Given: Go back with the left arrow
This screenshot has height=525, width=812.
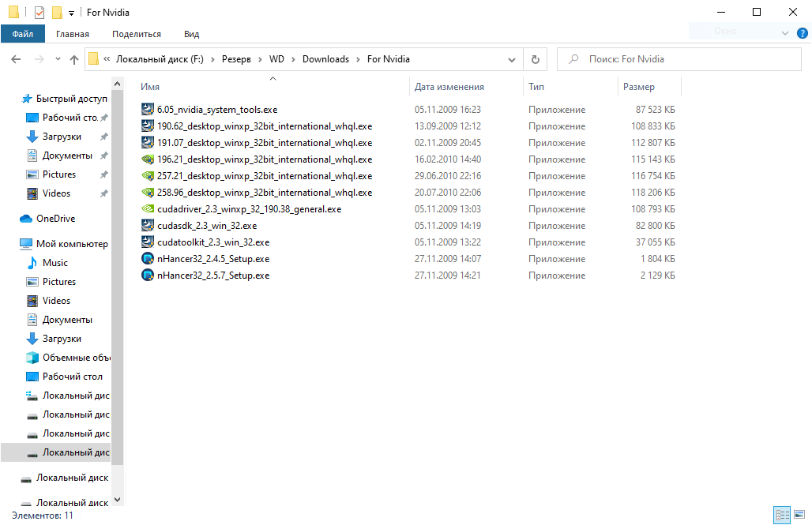Looking at the screenshot, I should coord(16,59).
